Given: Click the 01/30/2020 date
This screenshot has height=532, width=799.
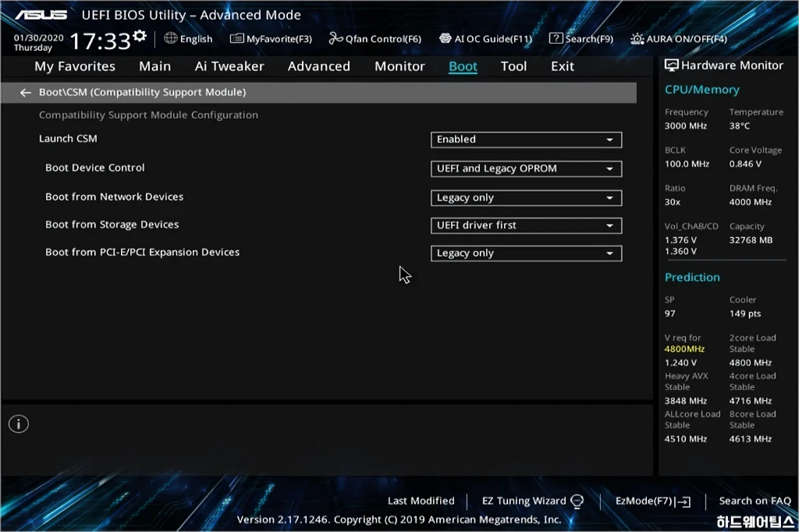Looking at the screenshot, I should [x=39, y=37].
